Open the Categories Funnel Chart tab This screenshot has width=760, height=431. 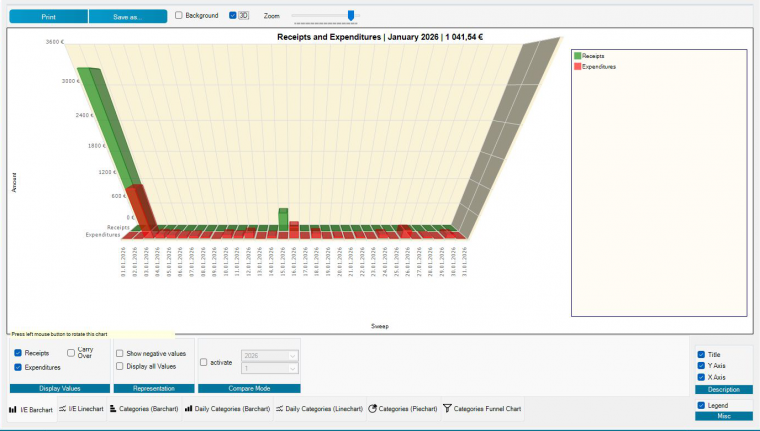(x=483, y=409)
